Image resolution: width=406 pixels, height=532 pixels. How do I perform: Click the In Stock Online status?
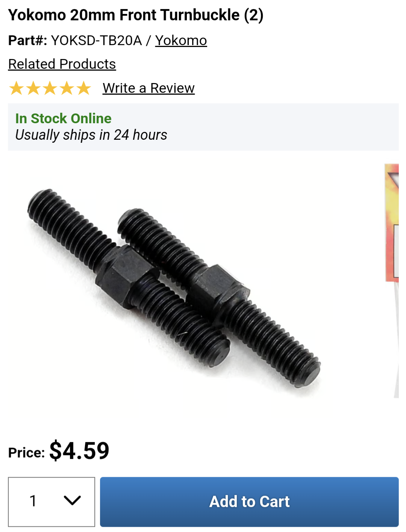click(x=63, y=118)
